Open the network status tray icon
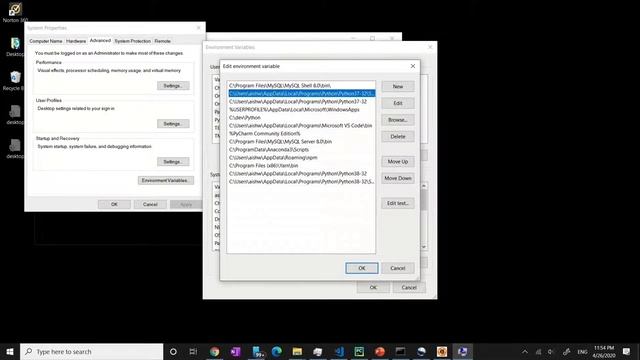The width and height of the screenshot is (640, 360). pos(538,352)
